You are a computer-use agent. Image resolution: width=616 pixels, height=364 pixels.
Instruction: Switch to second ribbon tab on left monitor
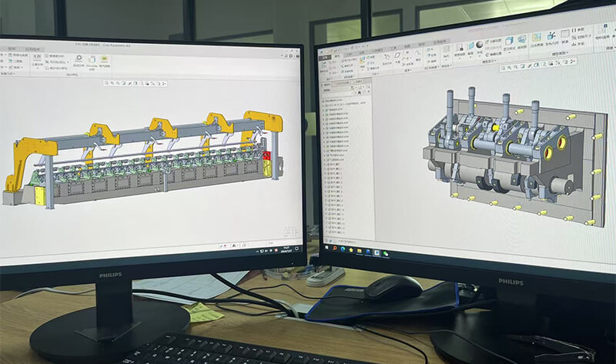pos(32,48)
